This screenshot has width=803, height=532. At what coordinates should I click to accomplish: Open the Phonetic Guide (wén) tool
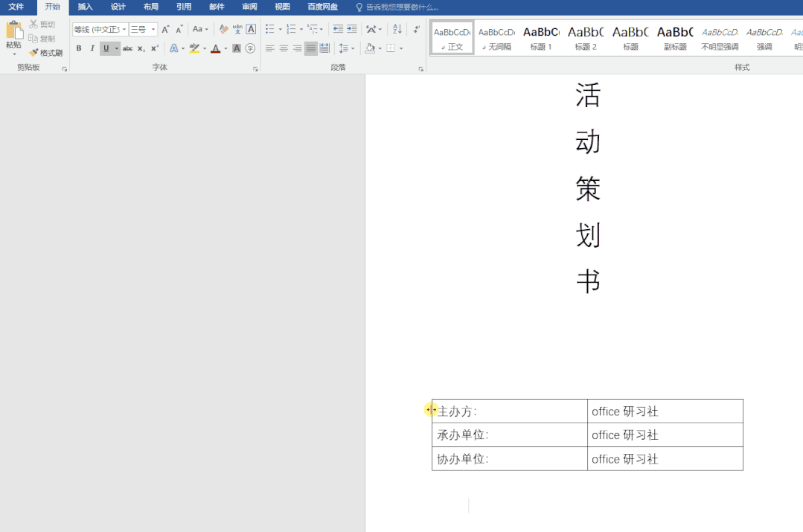coord(237,29)
